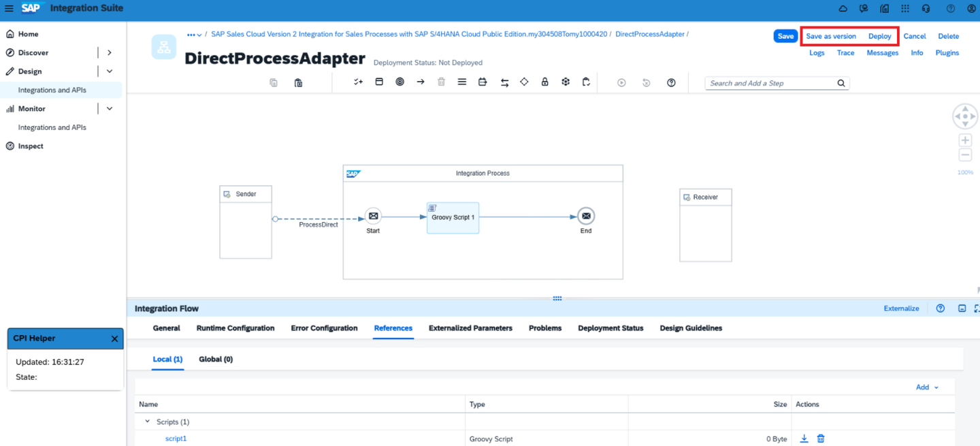Open the headset support icon
The height and width of the screenshot is (446, 980).
coord(926,8)
